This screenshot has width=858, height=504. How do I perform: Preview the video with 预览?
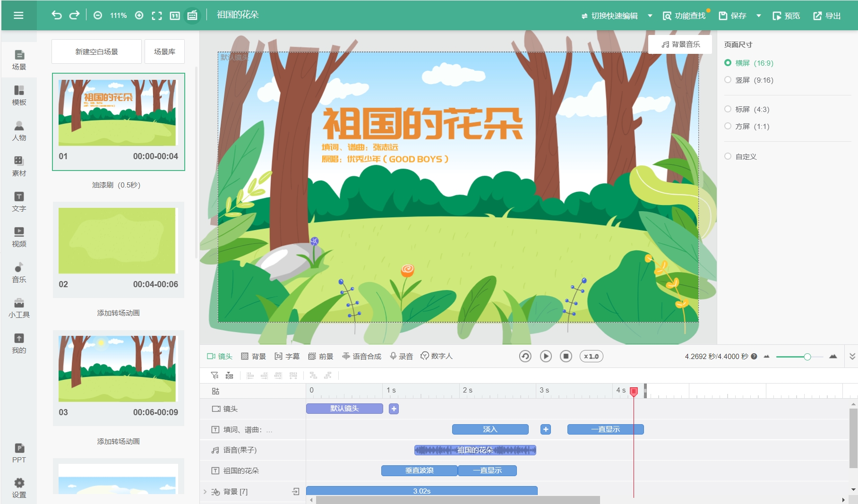[786, 16]
